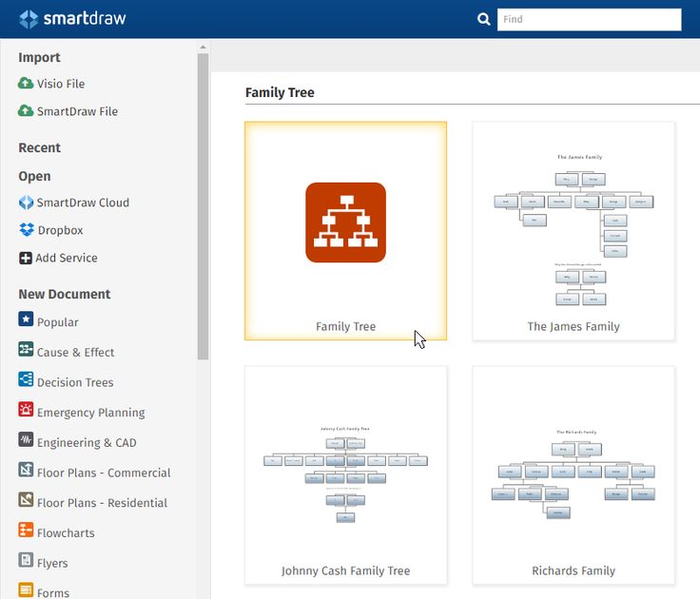
Task: Select the Decision Trees category
Action: click(75, 382)
